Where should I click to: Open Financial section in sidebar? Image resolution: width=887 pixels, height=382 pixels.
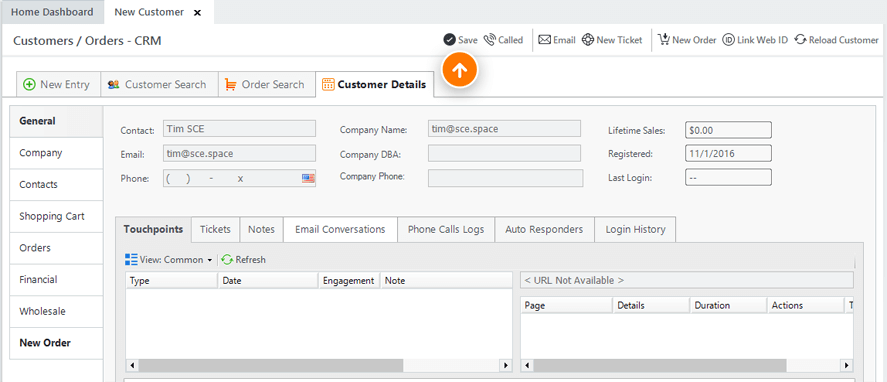[56, 280]
